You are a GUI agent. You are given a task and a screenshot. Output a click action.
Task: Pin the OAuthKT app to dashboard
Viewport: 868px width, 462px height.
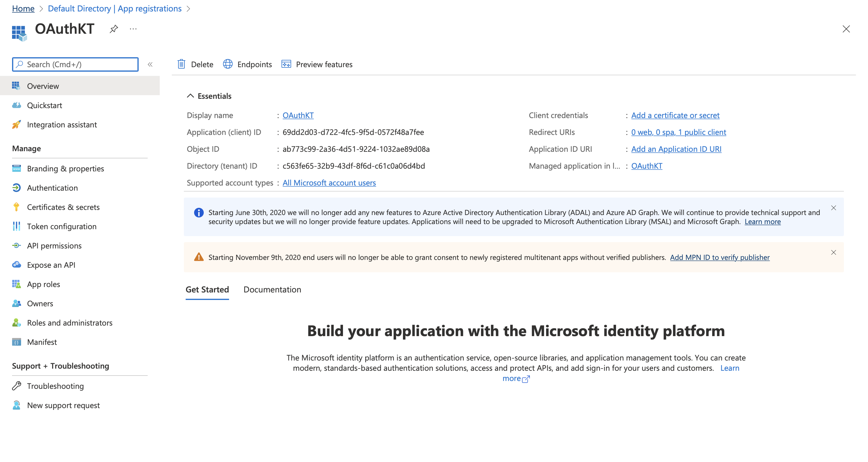pos(114,29)
